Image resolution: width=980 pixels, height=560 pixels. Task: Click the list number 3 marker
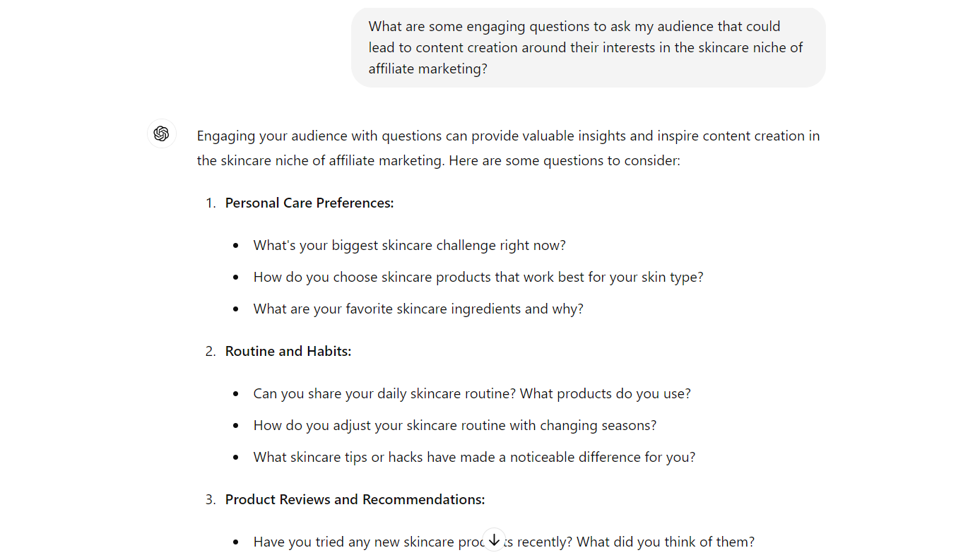(210, 500)
